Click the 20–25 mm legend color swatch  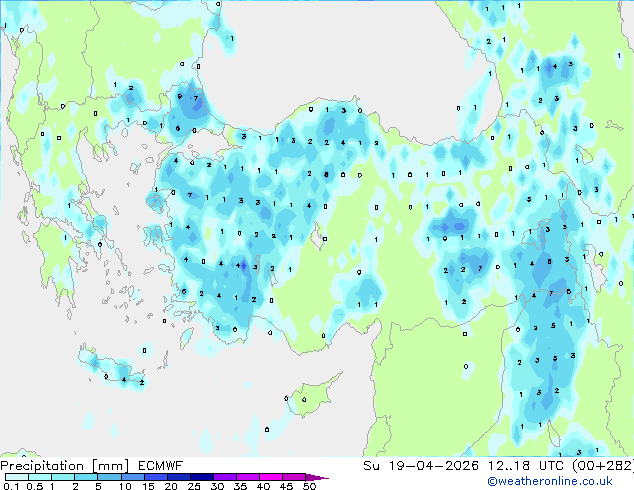tap(178, 477)
